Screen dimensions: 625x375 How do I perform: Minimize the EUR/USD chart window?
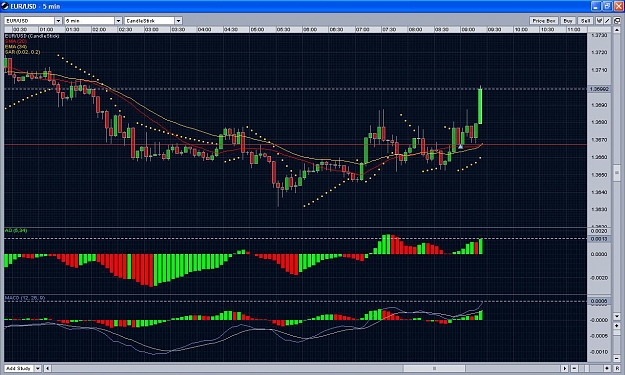coord(596,6)
